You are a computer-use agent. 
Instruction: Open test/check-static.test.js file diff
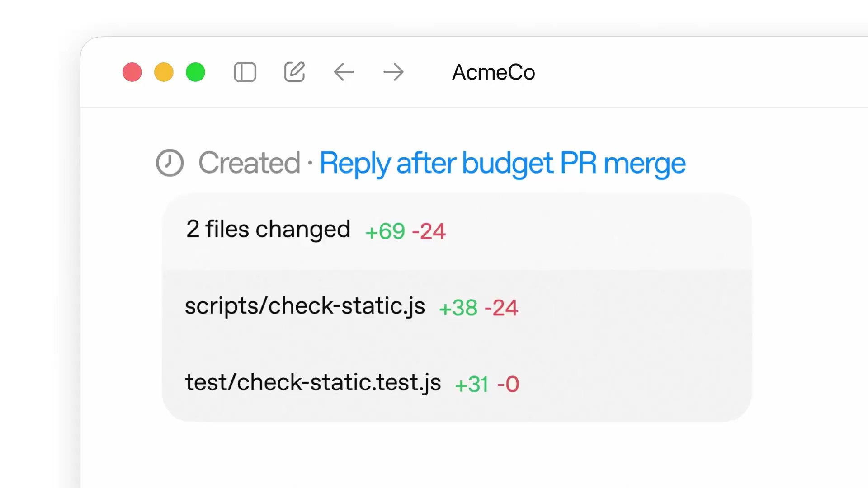tap(457, 384)
